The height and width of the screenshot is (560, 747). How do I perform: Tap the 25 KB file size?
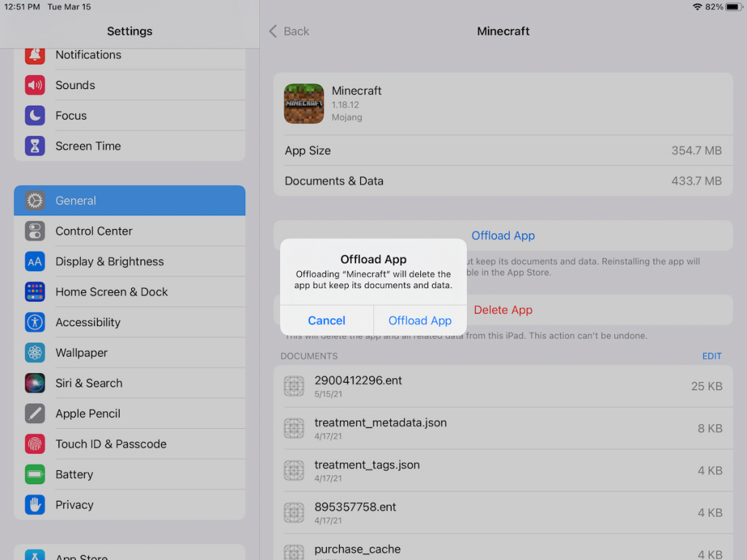click(707, 386)
